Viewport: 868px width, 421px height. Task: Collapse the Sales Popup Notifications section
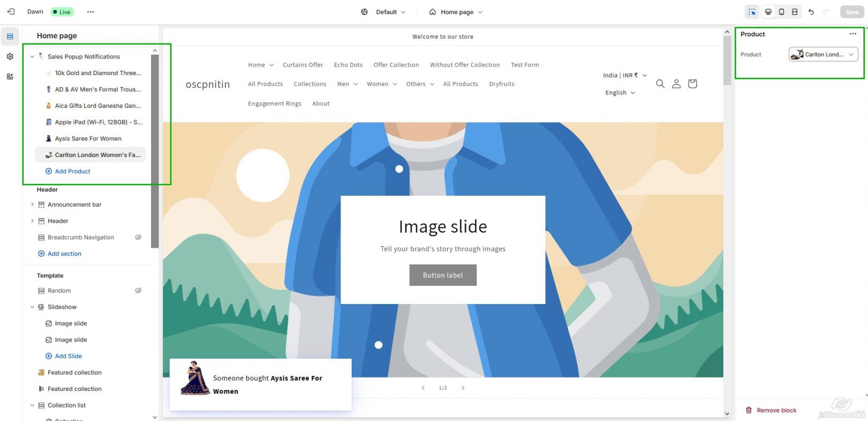32,56
